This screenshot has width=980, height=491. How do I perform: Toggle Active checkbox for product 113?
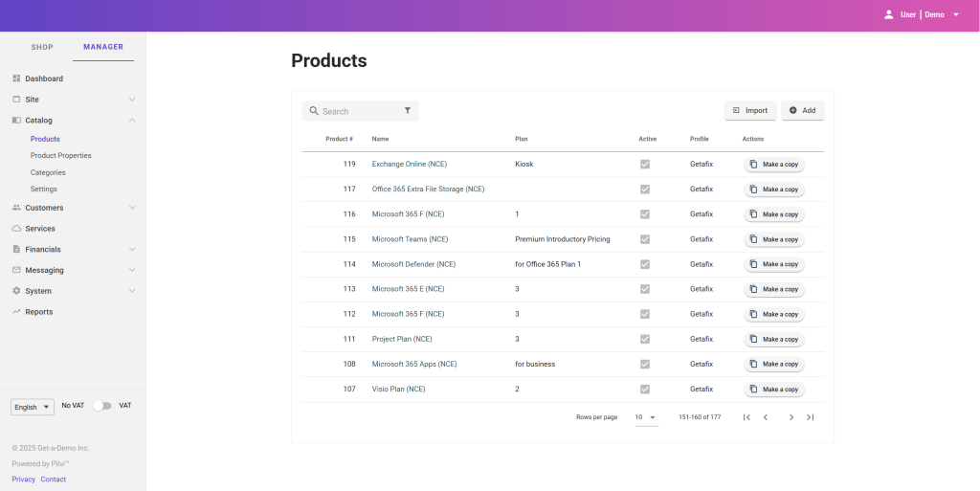click(645, 289)
